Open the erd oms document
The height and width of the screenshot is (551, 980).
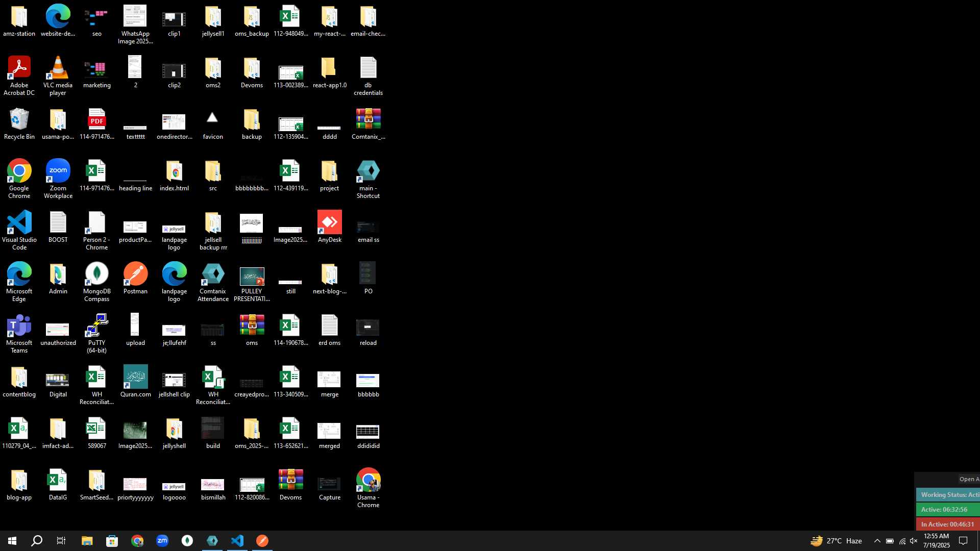[330, 330]
